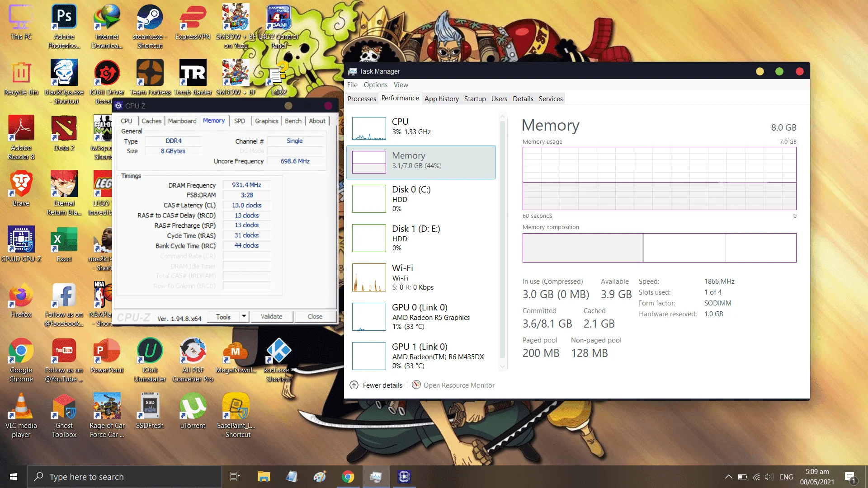The width and height of the screenshot is (868, 488).
Task: Select Disk 1 (D: E:) performance item
Action: coord(421,238)
